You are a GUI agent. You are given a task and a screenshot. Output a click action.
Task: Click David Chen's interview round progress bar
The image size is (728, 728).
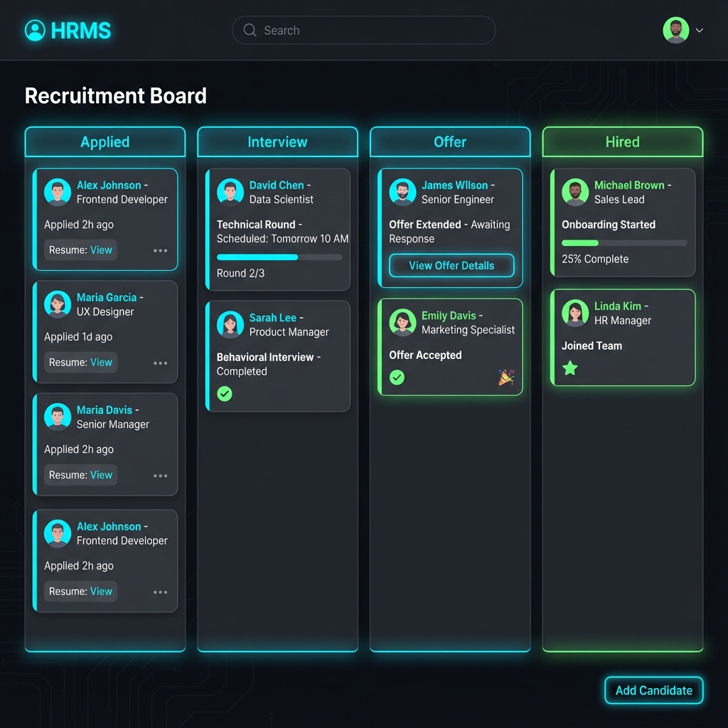[279, 257]
